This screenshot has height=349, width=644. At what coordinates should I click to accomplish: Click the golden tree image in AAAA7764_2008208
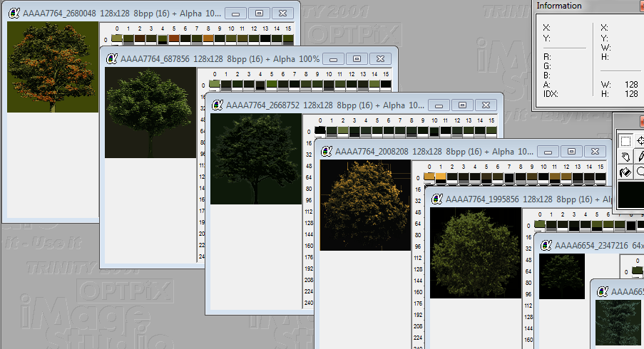[x=365, y=205]
